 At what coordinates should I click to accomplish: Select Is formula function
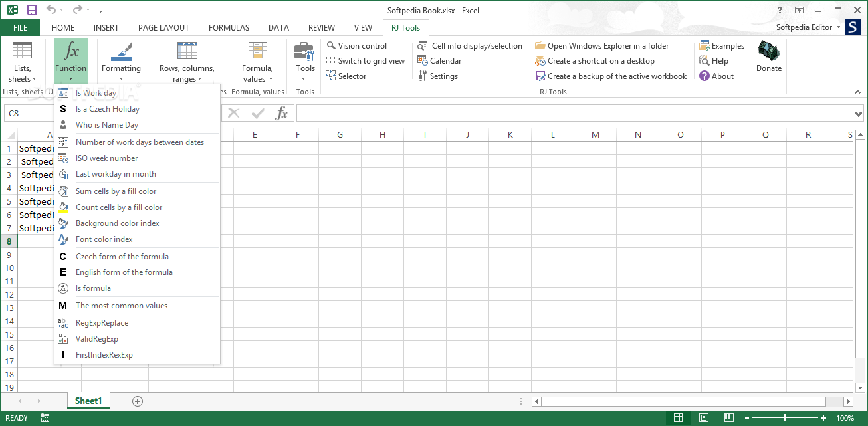pyautogui.click(x=137, y=288)
